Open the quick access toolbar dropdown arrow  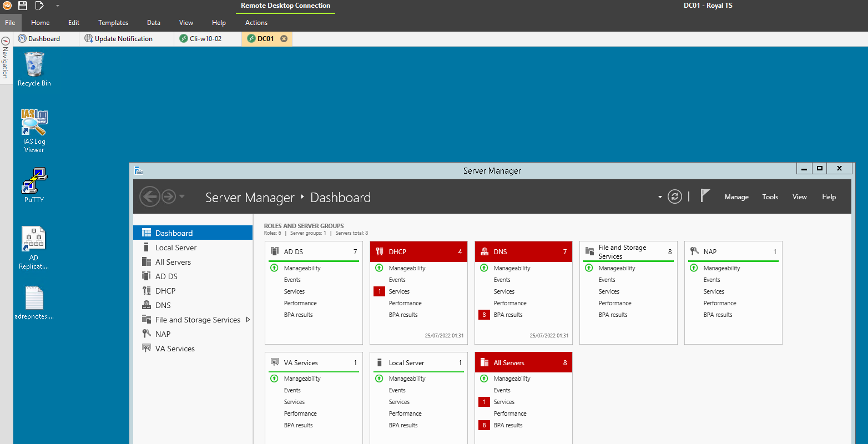(x=58, y=6)
